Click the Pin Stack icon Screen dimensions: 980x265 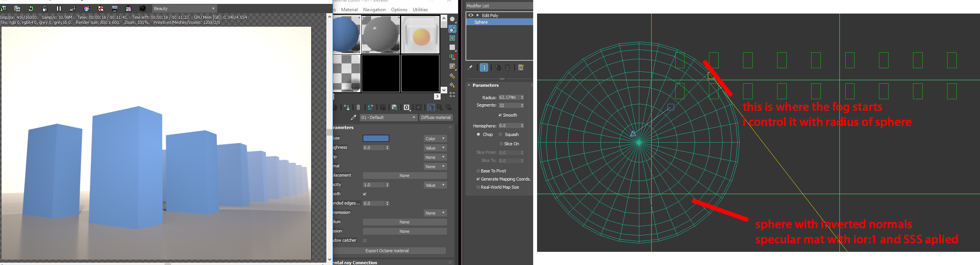pyautogui.click(x=470, y=67)
